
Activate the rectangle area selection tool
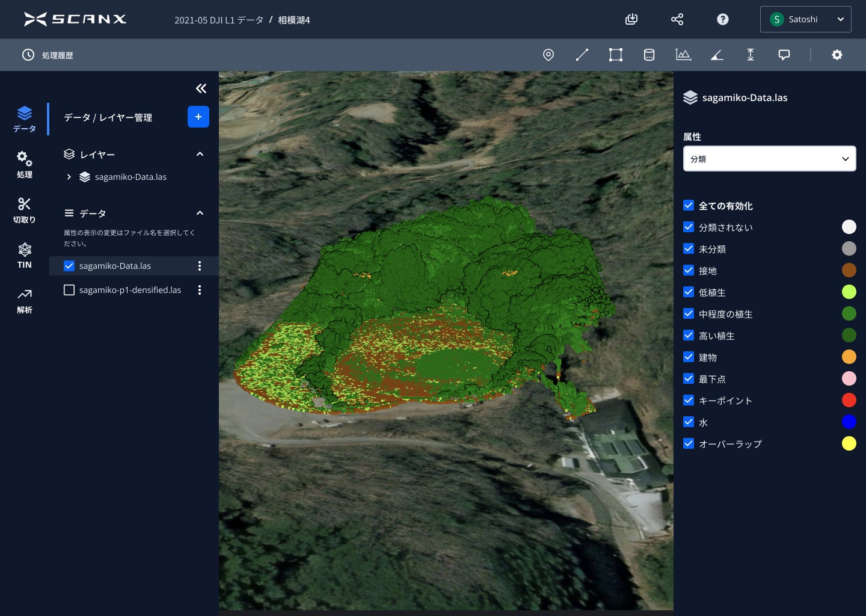click(x=615, y=55)
